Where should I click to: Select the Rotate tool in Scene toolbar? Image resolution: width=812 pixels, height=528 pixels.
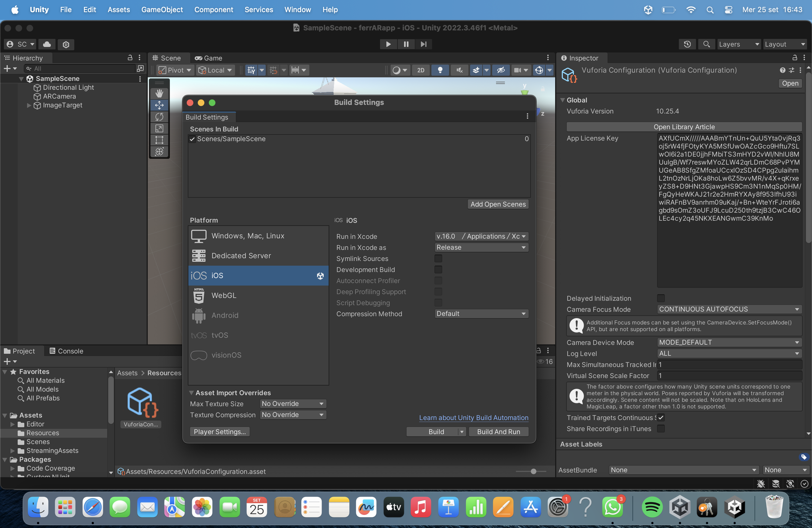coord(159,117)
